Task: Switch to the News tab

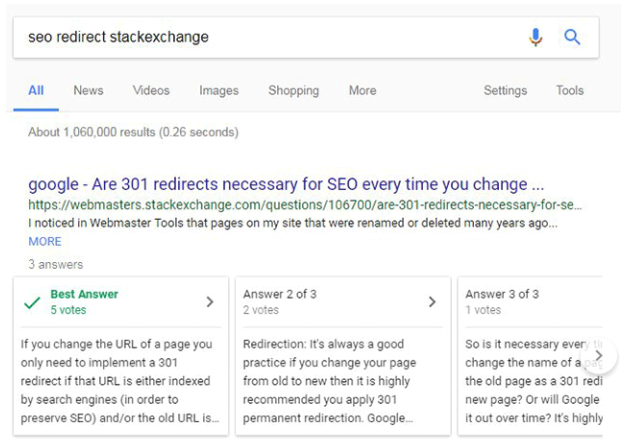Action: point(88,90)
